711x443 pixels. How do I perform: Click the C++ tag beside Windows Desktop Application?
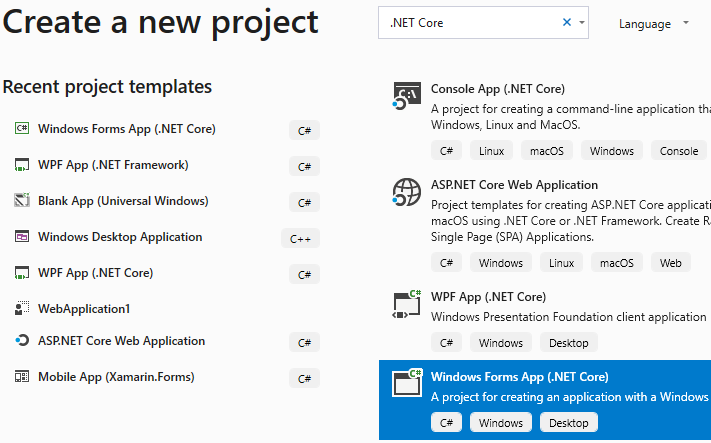point(302,238)
